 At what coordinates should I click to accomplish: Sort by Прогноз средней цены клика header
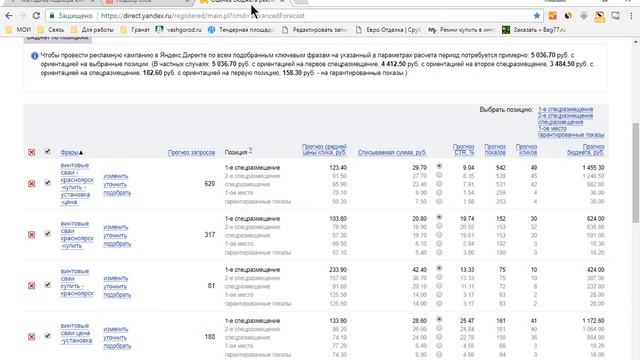pyautogui.click(x=324, y=149)
